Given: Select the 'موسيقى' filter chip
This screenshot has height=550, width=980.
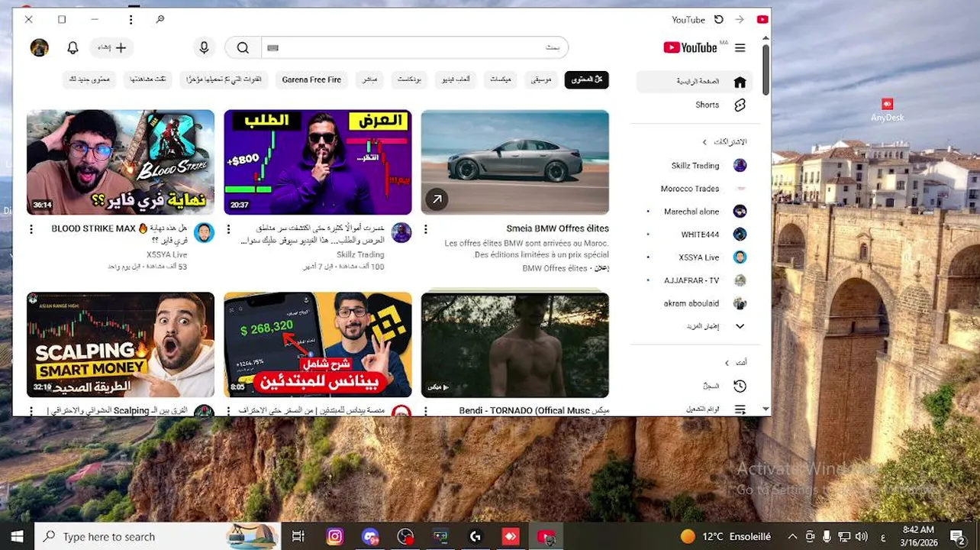Looking at the screenshot, I should 542,79.
